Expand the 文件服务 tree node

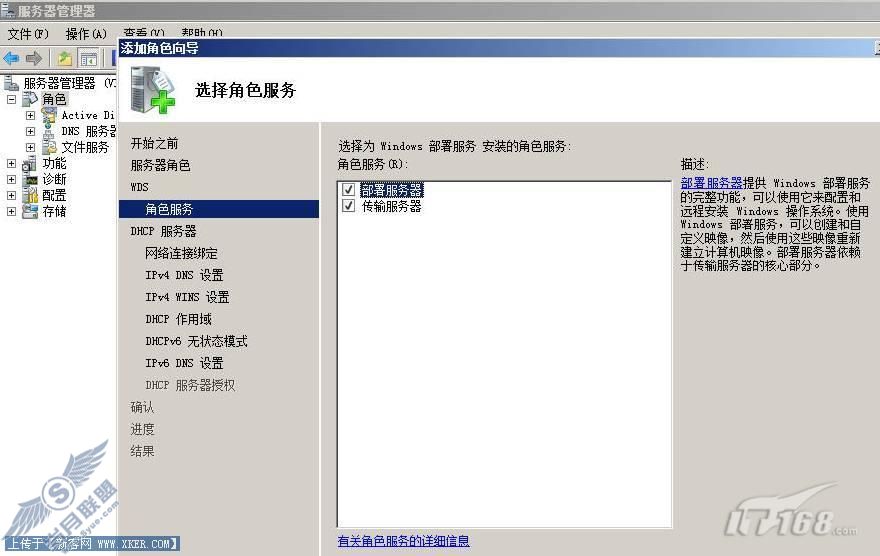[x=30, y=147]
